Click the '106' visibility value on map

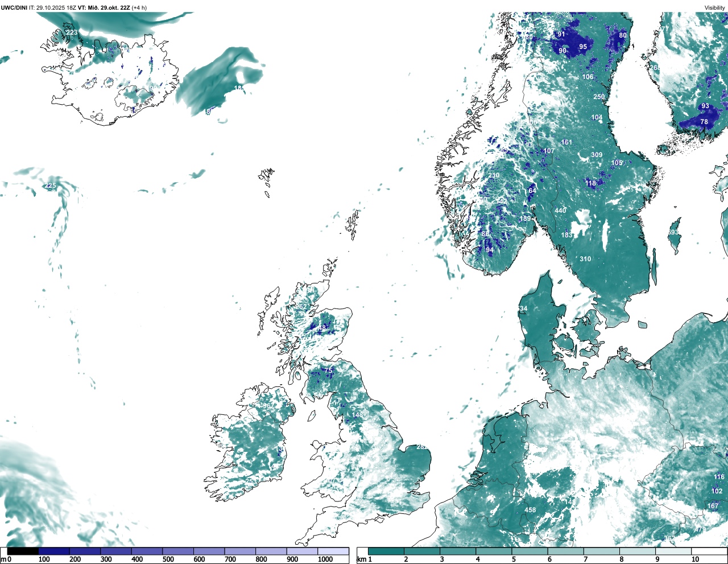[x=588, y=77]
